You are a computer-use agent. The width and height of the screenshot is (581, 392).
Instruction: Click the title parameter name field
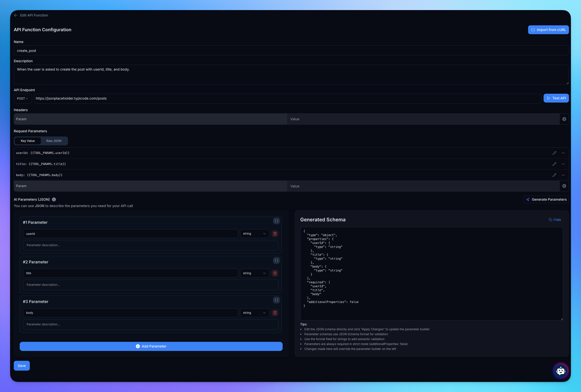click(x=130, y=273)
